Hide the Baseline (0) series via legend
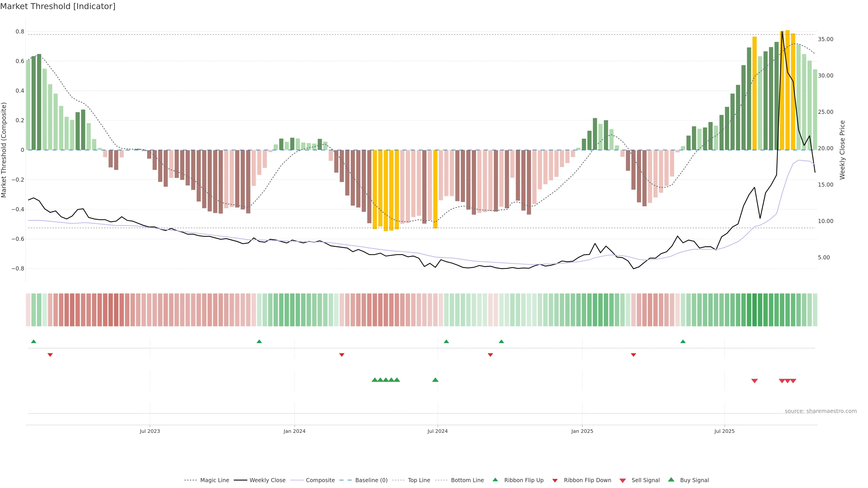The width and height of the screenshot is (868, 488). [371, 480]
